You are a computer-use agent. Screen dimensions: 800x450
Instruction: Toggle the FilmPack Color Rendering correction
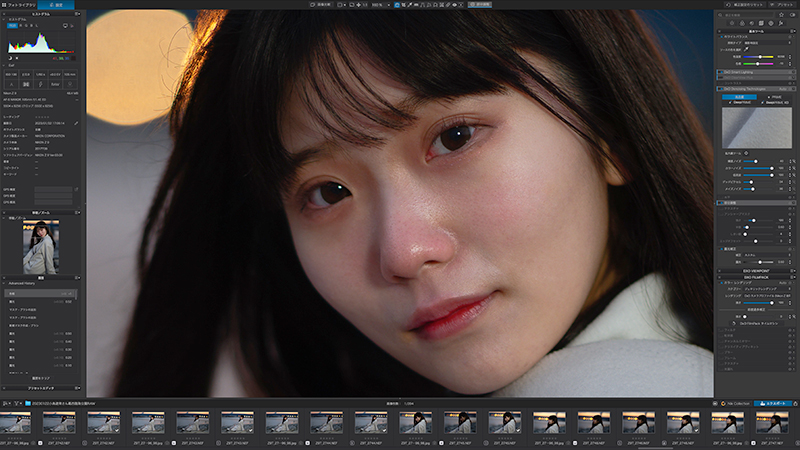point(721,283)
